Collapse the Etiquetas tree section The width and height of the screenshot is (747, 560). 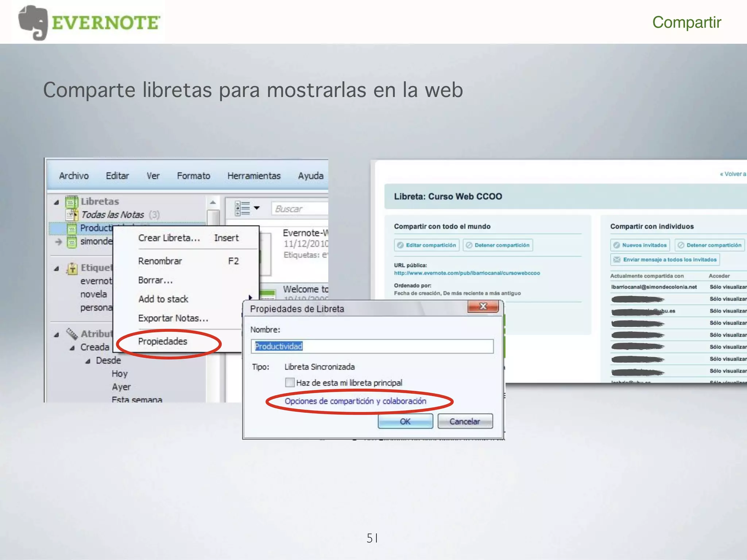(56, 269)
